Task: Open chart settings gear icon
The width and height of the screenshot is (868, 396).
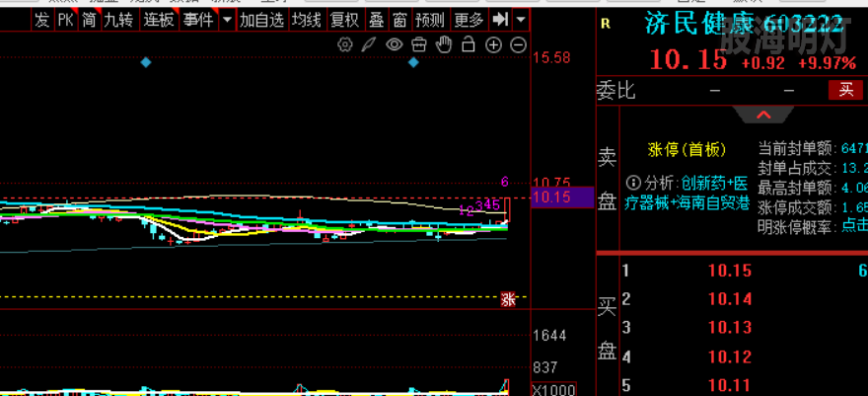Action: (x=345, y=44)
